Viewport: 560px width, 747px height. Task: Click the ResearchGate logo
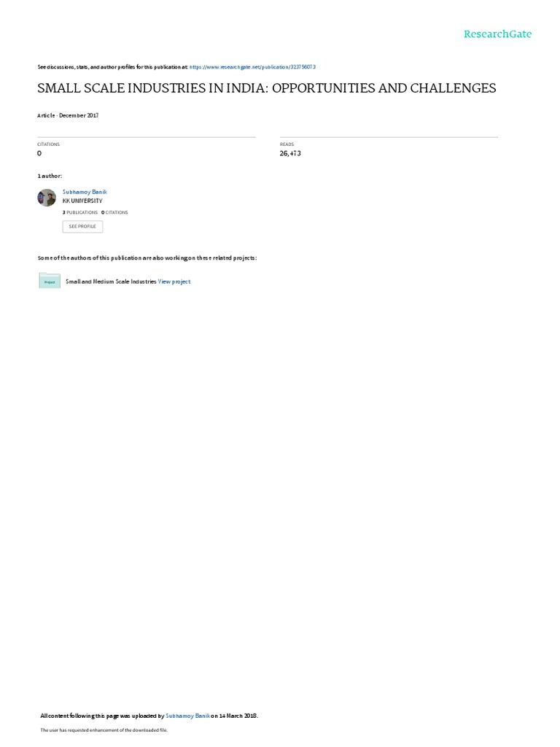point(497,34)
